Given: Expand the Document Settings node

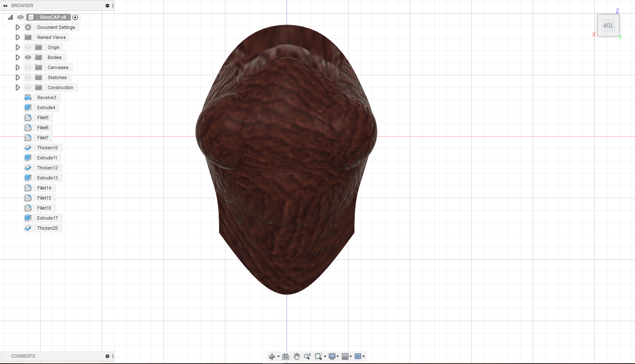Looking at the screenshot, I should (18, 27).
